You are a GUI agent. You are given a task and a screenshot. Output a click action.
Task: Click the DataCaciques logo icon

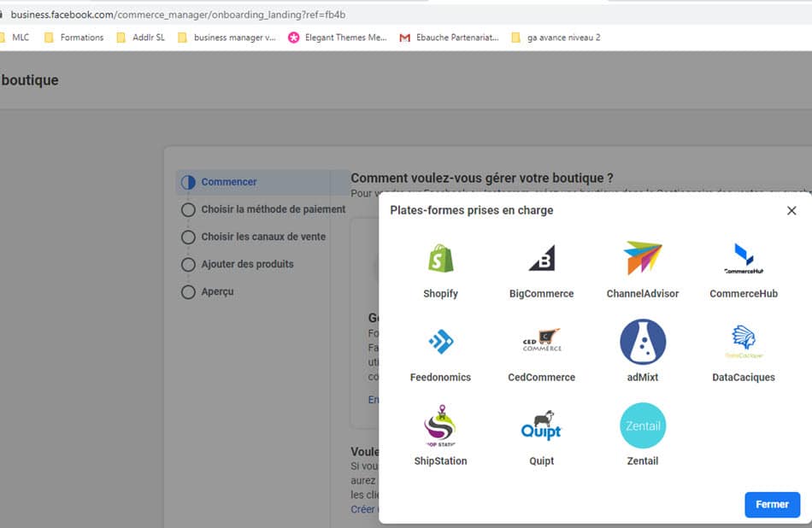(x=744, y=342)
